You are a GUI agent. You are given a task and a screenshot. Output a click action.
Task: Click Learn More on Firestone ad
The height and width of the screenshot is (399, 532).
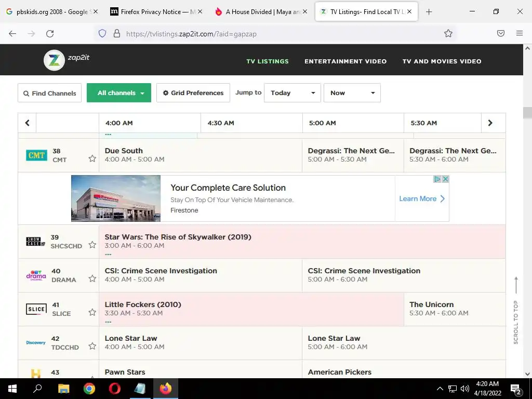422,199
